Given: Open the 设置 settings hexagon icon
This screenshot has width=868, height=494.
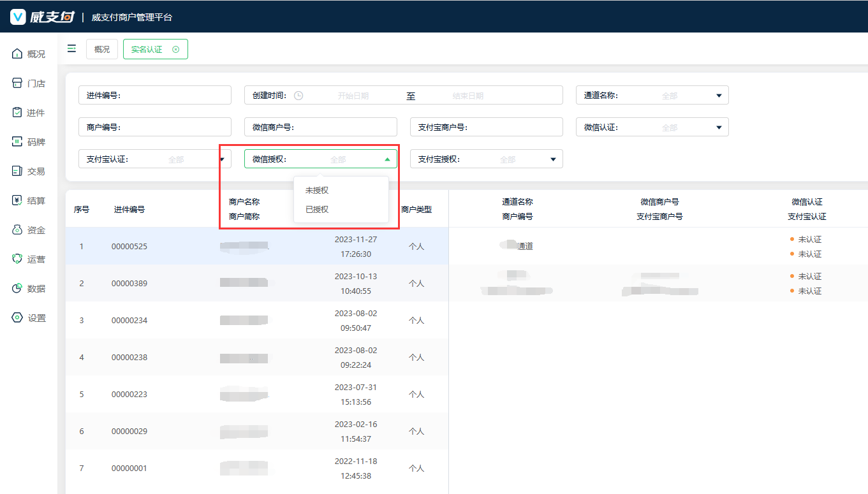Looking at the screenshot, I should pos(17,318).
